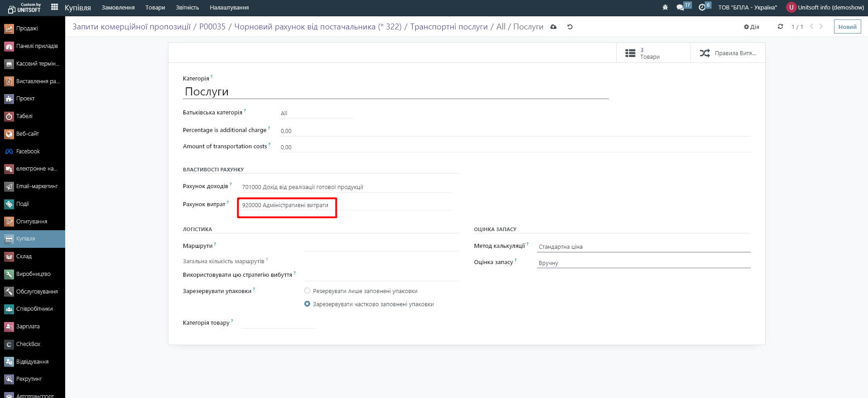Open the chat messages icon

[x=680, y=8]
